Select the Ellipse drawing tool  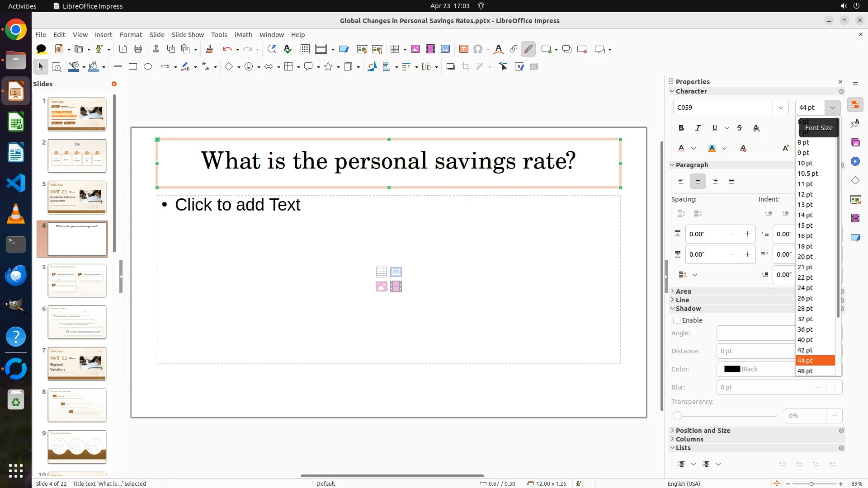coord(148,67)
